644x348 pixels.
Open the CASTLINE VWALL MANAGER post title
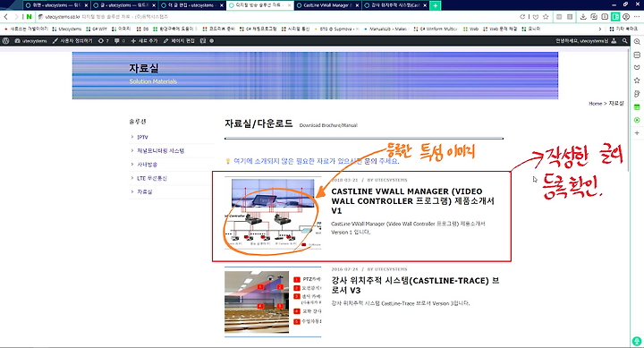click(412, 201)
